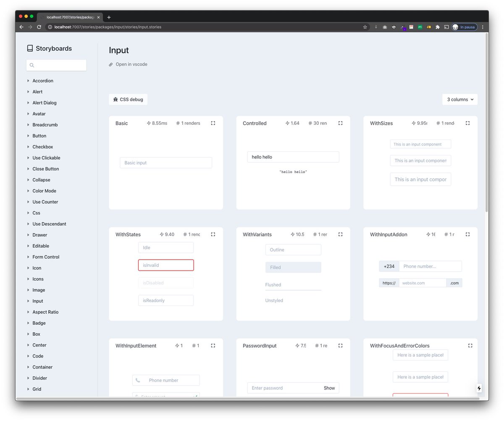The image size is (504, 421).
Task: Open the 3 columns dropdown
Action: [x=460, y=100]
